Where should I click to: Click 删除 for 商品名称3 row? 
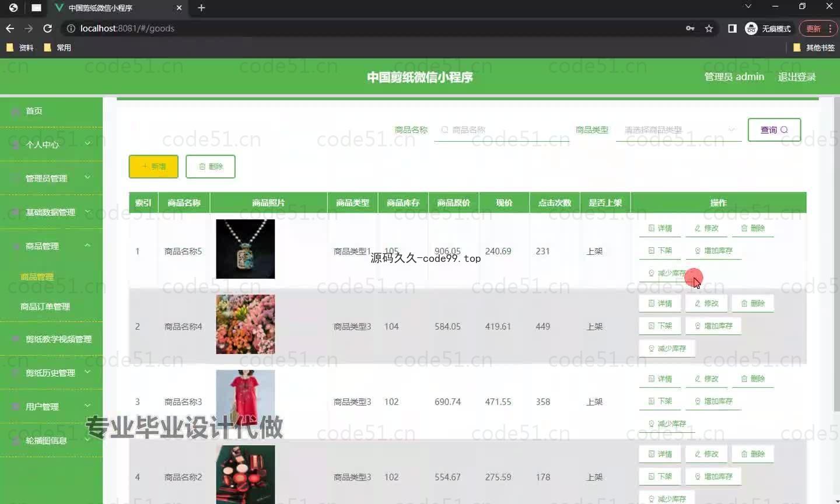(x=753, y=379)
